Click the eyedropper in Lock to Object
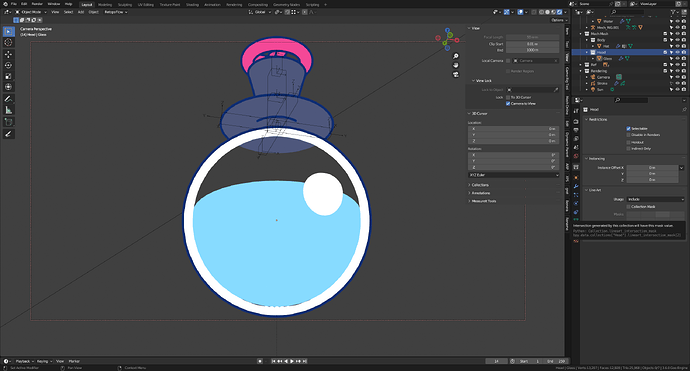Screen dimensions: 690x371 (x=556, y=90)
